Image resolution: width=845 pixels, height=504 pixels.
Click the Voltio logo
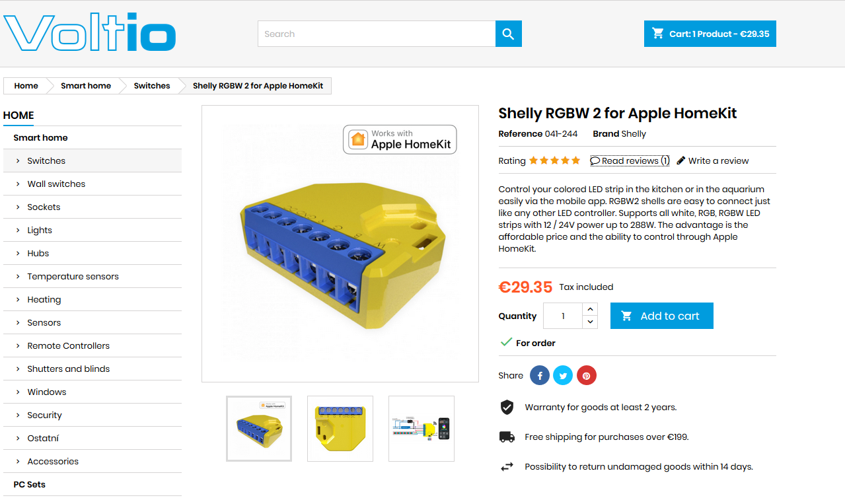tap(90, 32)
